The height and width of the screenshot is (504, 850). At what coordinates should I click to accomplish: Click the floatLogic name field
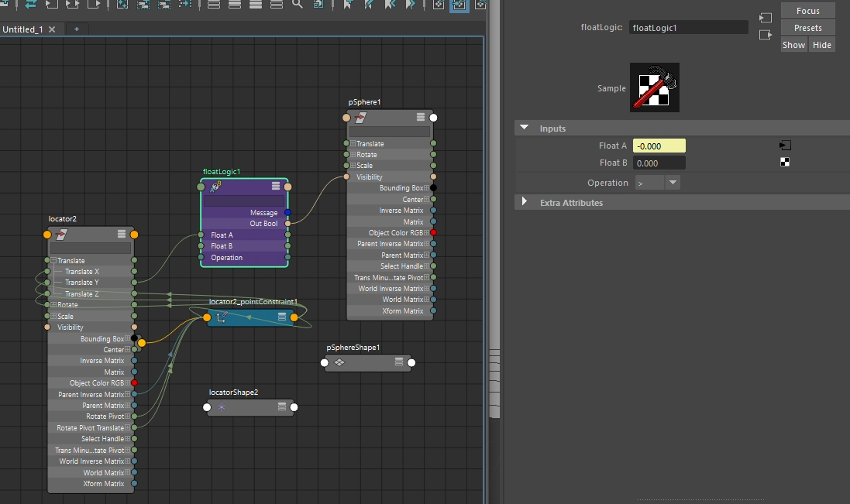(x=689, y=28)
